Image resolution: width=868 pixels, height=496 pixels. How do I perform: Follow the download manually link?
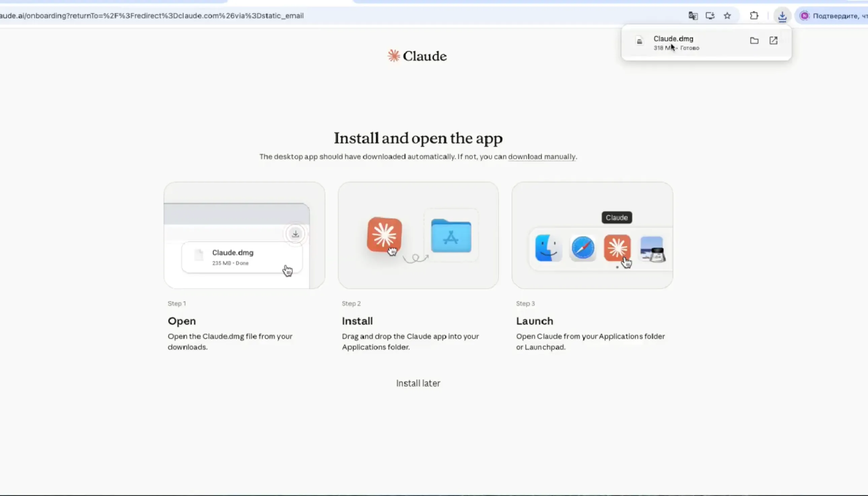click(541, 157)
